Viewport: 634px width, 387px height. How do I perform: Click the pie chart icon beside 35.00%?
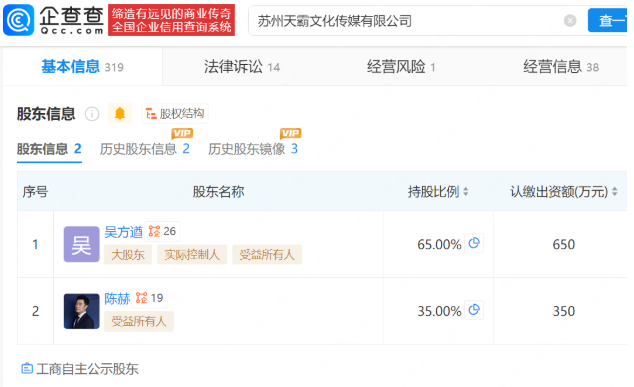[x=474, y=310]
